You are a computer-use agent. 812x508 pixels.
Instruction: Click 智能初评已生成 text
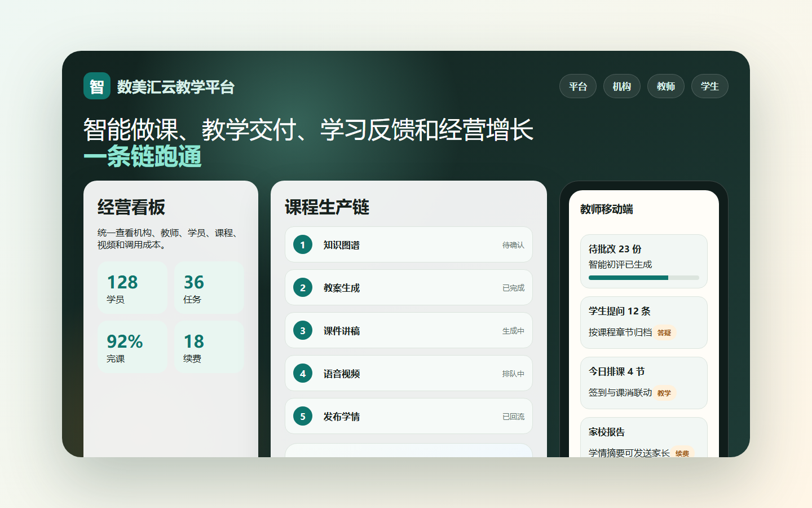point(620,264)
